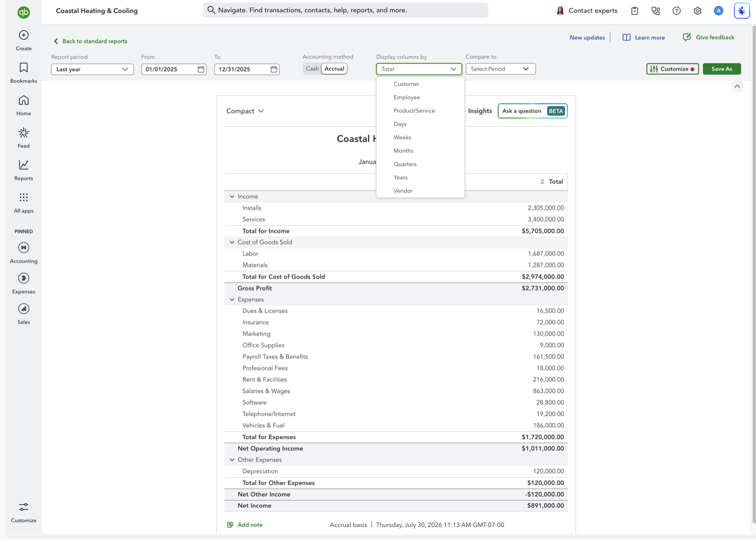Image resolution: width=756 pixels, height=540 pixels.
Task: Choose Years column option
Action: coord(420,177)
